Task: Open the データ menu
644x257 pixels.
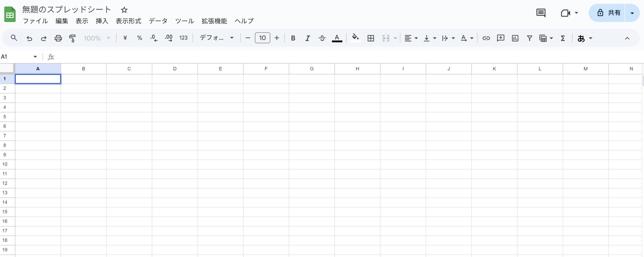Action: [158, 21]
